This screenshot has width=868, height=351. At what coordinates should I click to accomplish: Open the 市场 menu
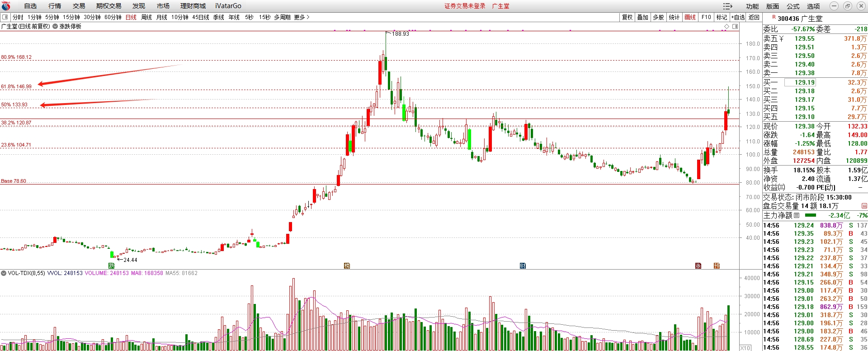point(163,6)
